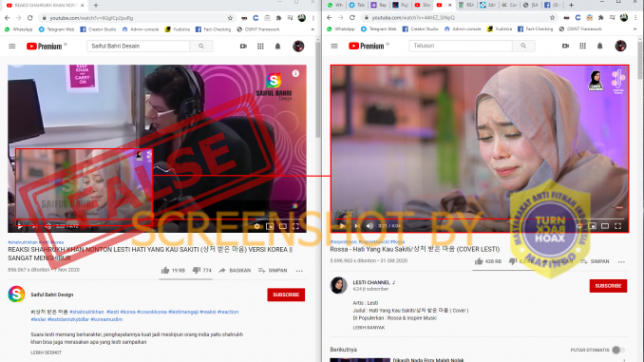
Task: Click SIMPAN save under left video
Action: (x=272, y=271)
